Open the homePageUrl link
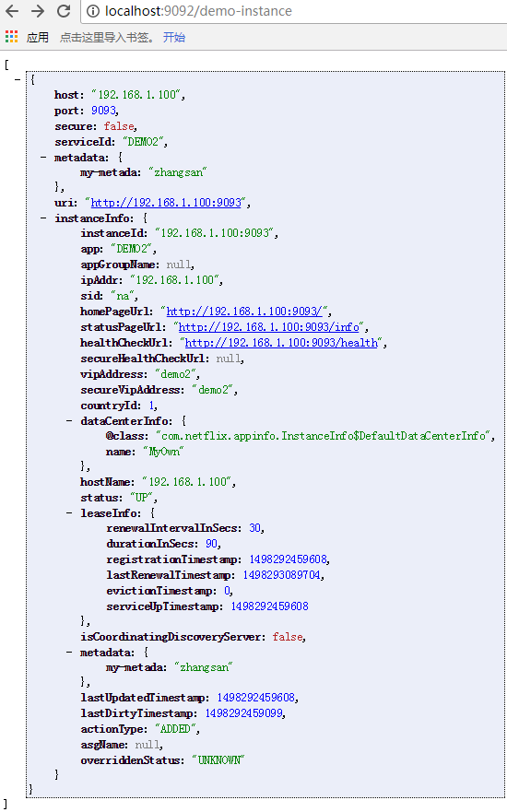The width and height of the screenshot is (507, 812). [x=244, y=312]
